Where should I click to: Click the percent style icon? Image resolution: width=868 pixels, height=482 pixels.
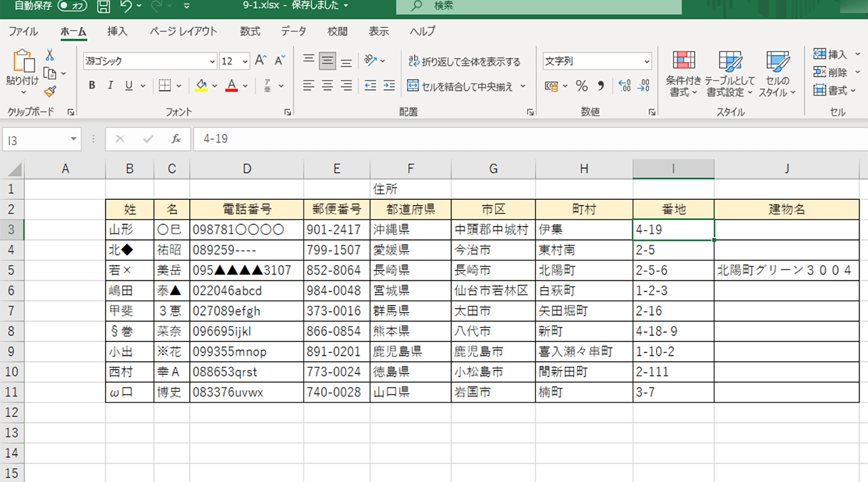582,86
